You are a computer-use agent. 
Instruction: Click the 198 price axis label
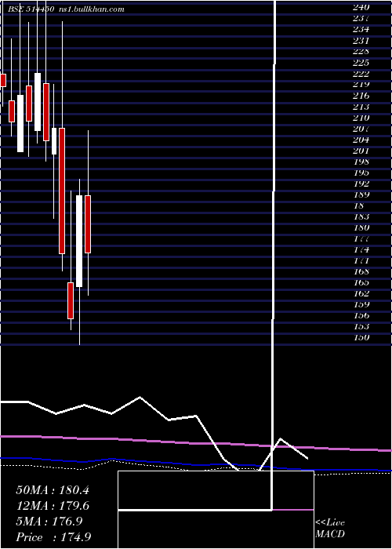click(361, 162)
